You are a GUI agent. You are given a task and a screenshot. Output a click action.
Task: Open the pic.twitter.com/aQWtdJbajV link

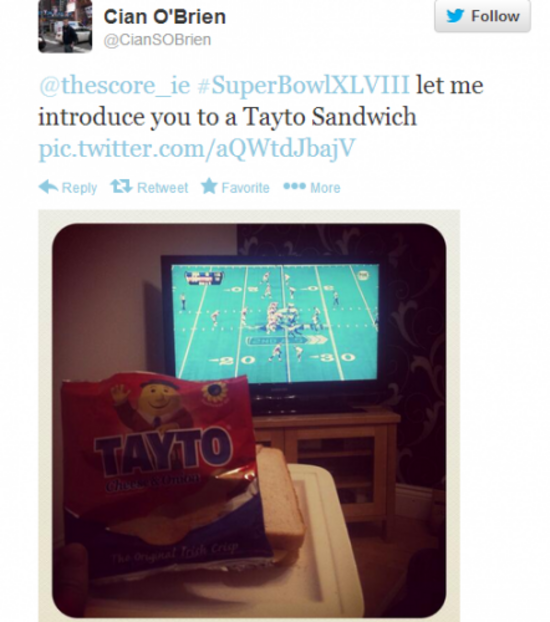(x=197, y=148)
